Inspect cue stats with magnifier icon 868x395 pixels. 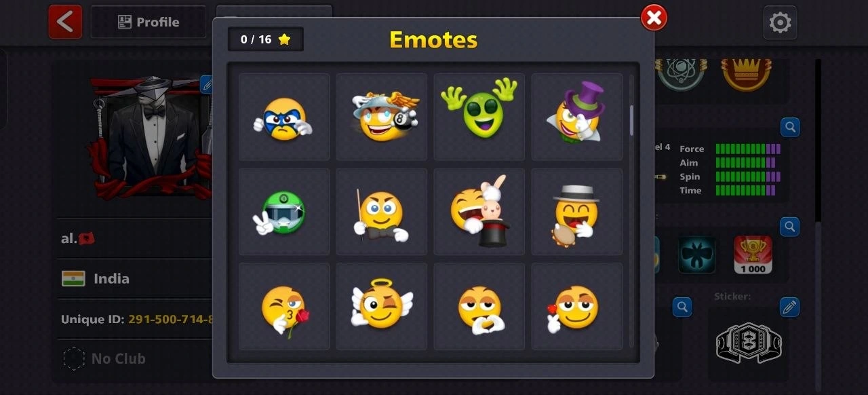pos(790,127)
